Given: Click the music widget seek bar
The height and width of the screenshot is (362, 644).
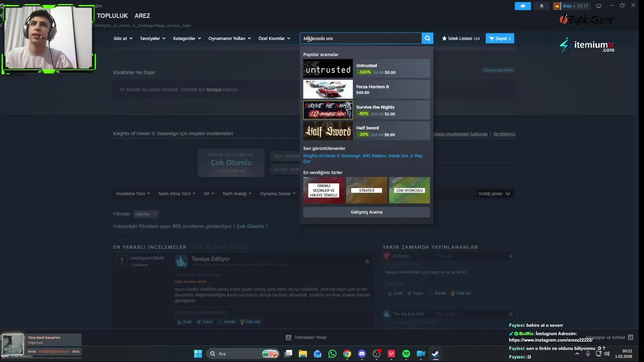Looking at the screenshot, I should pyautogui.click(x=54, y=351).
